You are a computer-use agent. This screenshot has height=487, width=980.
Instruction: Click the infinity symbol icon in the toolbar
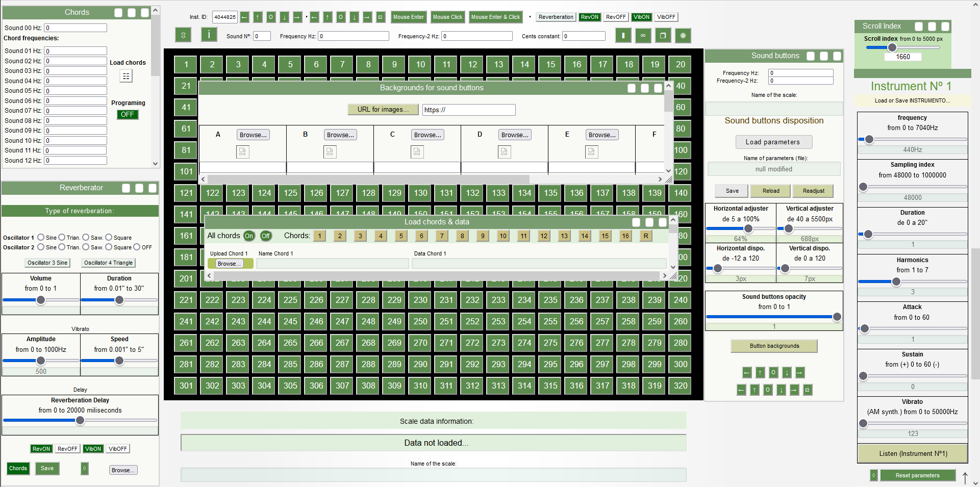[643, 36]
